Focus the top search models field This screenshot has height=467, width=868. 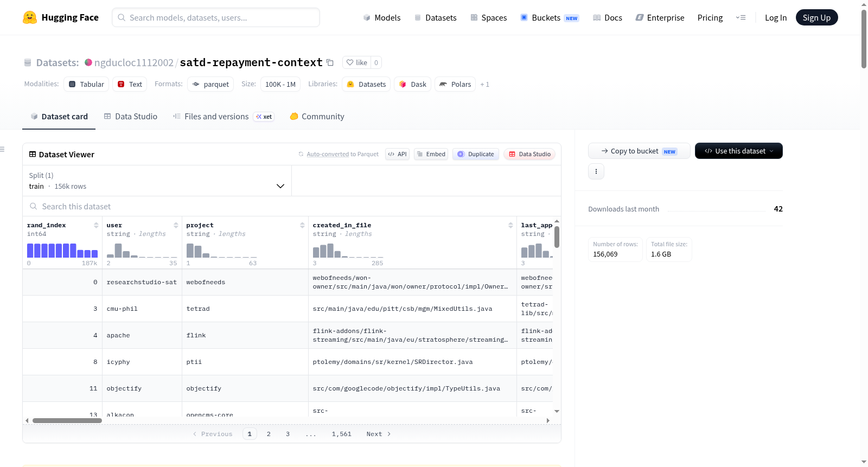216,17
